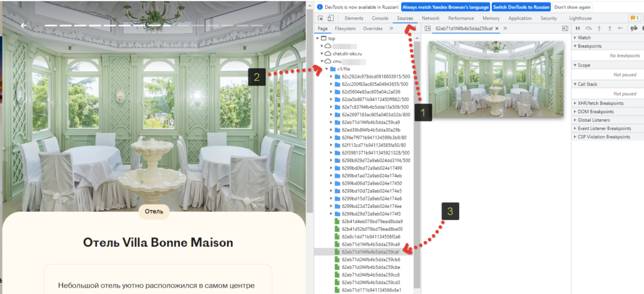The image size is (644, 294).
Task: Toggle the device toolbar icon
Action: 330,18
